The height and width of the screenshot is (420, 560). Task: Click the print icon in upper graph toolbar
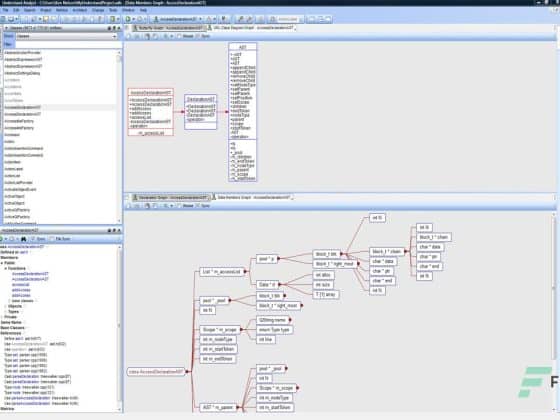(x=147, y=36)
